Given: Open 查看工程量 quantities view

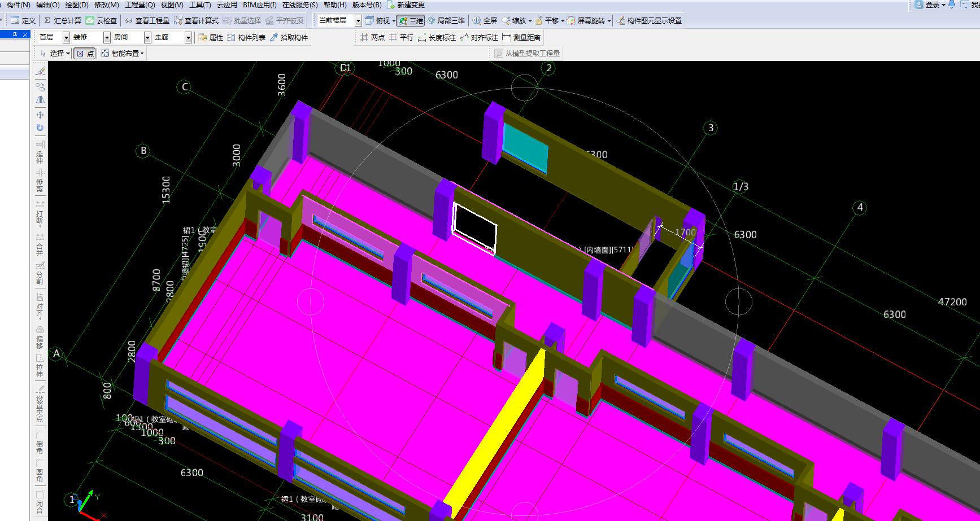Looking at the screenshot, I should click(147, 20).
